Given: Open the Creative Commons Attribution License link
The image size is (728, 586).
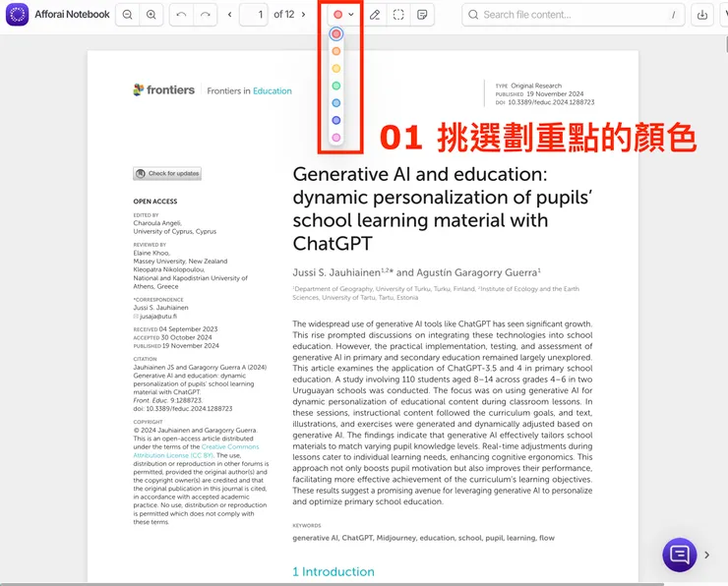Looking at the screenshot, I should click(196, 451).
